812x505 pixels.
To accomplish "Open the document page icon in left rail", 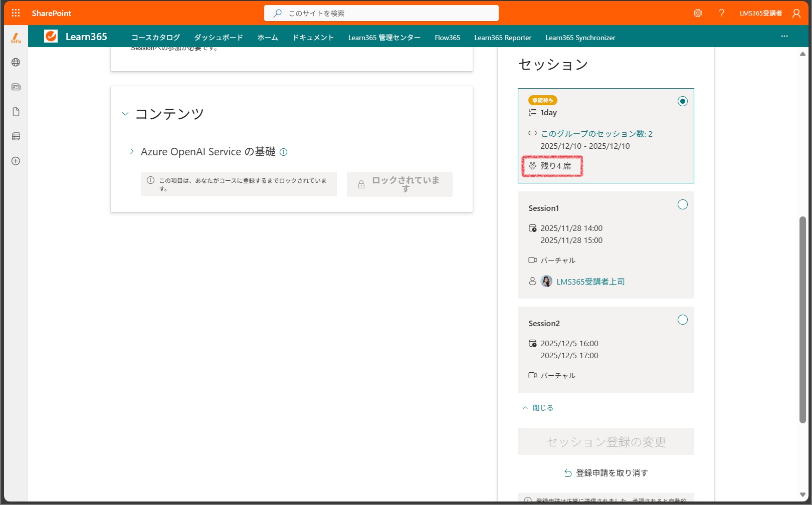I will (x=16, y=112).
